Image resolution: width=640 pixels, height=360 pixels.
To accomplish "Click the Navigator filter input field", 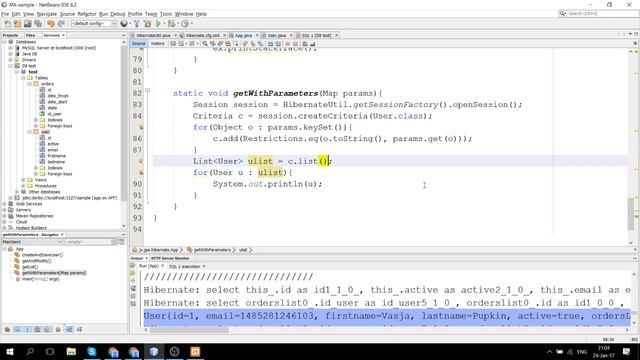I will pyautogui.click(x=88, y=242).
